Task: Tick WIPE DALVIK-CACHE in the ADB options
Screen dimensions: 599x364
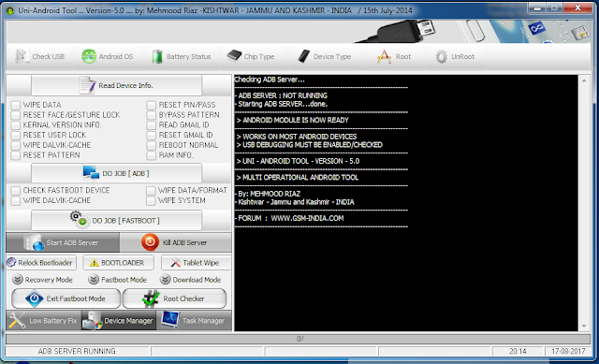Action: (16, 146)
